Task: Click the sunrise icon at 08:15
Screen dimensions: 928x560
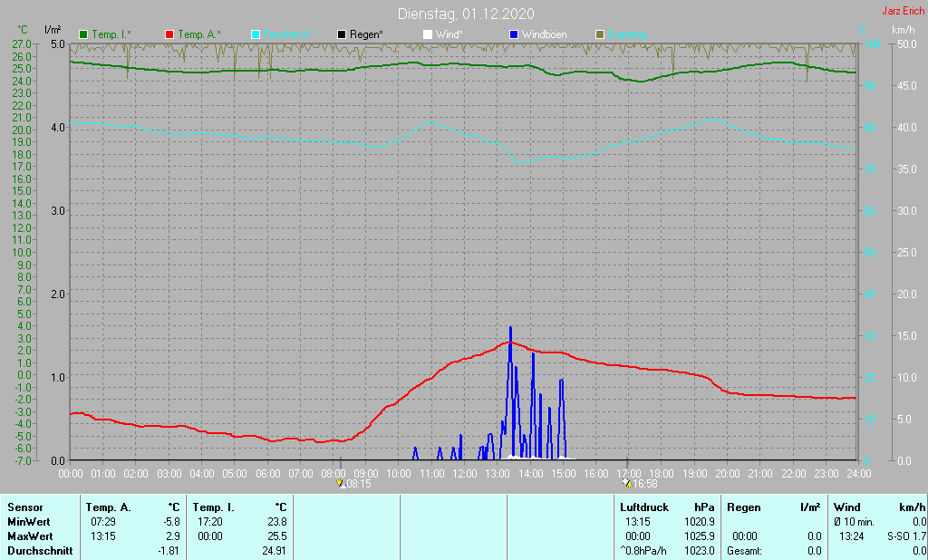Action: 341,483
